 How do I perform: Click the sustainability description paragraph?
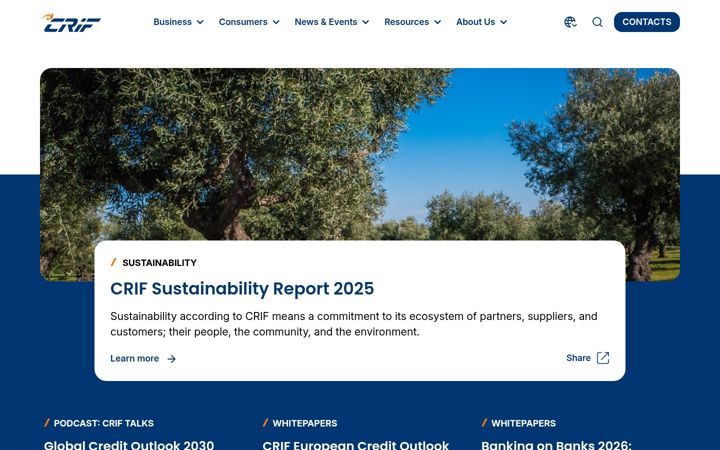(354, 324)
